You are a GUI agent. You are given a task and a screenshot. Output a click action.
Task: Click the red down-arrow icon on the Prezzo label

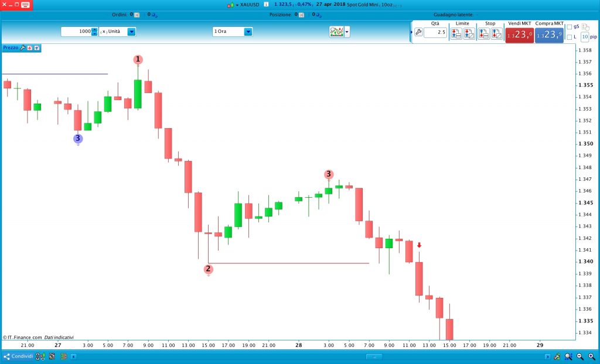click(30, 48)
